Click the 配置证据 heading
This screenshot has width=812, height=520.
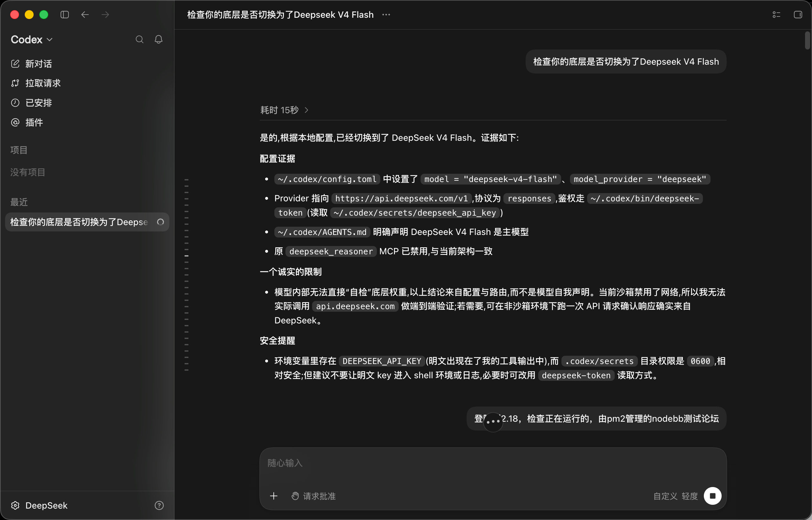pos(277,158)
